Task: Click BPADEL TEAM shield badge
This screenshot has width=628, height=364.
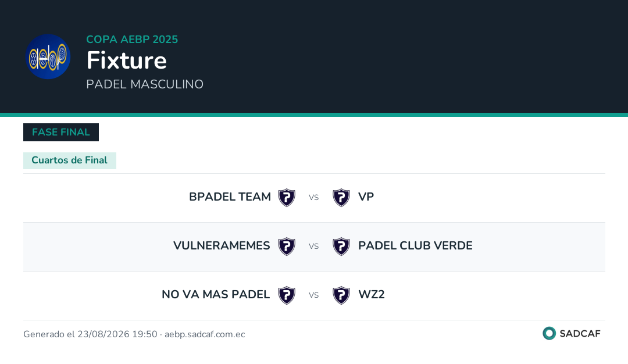Action: coord(287,198)
